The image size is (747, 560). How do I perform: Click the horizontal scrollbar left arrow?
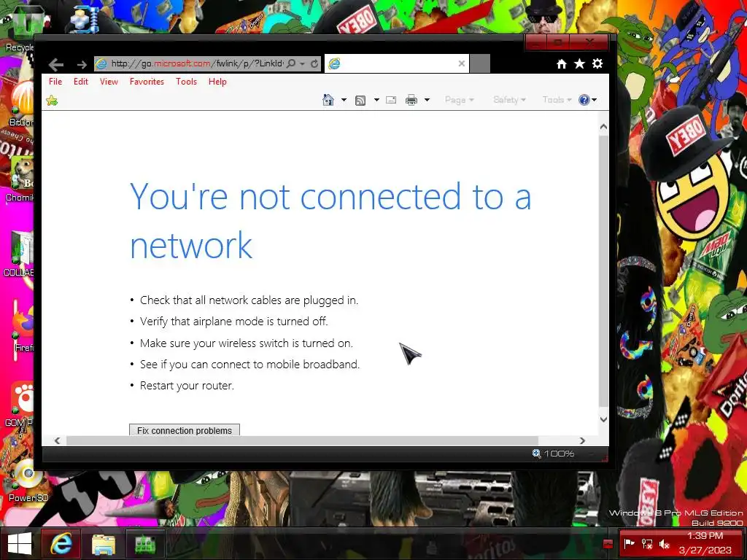click(57, 440)
